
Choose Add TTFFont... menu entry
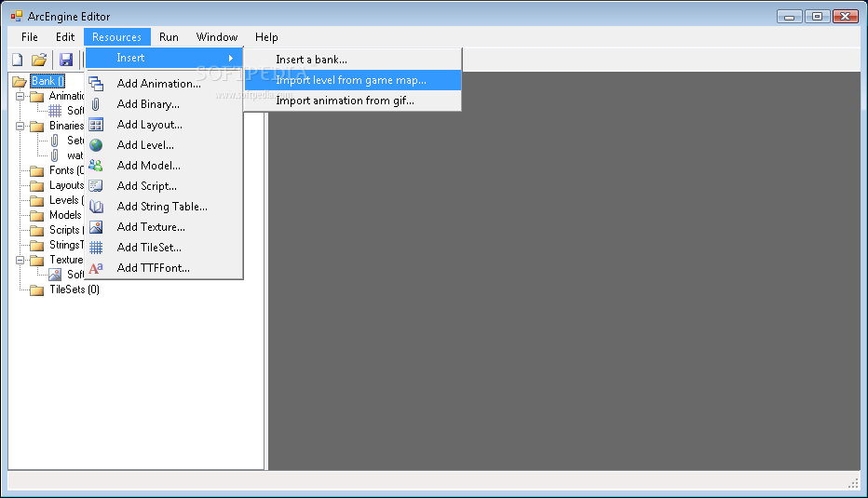coord(164,268)
